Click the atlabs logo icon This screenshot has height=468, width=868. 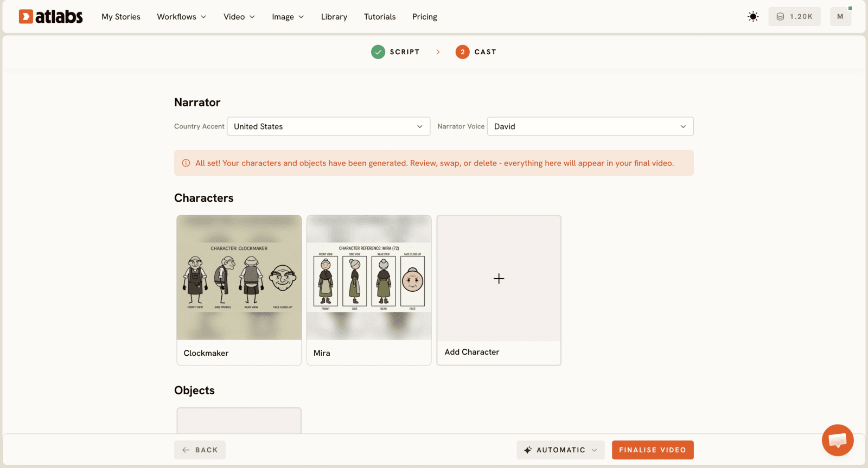click(25, 17)
